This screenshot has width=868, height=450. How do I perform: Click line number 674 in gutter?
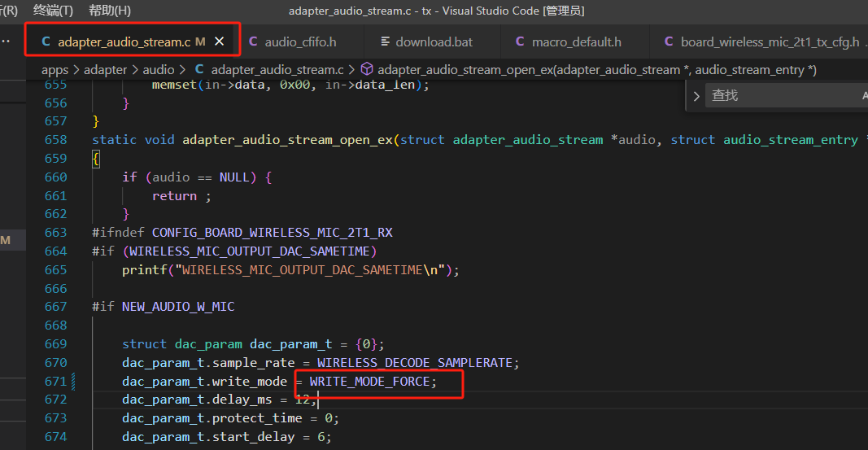(x=55, y=437)
